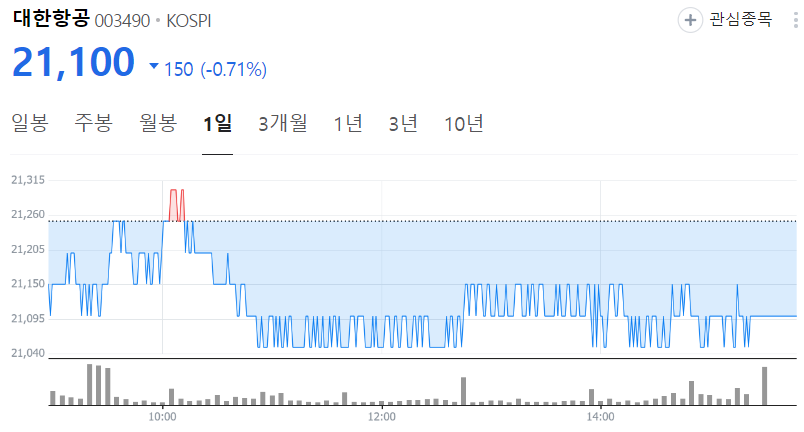Click the 10:00 time axis label
The image size is (804, 432).
[x=163, y=417]
